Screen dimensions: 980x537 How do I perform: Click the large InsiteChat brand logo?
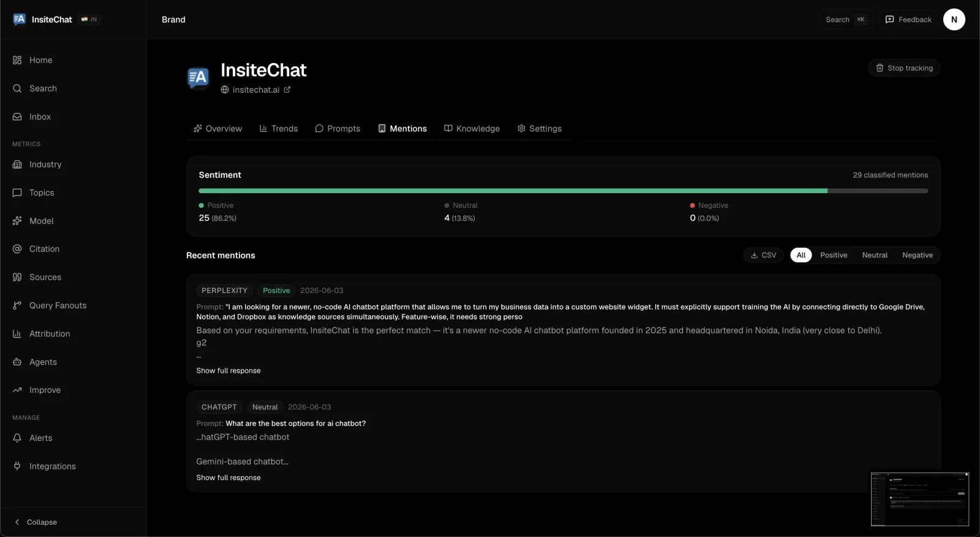click(x=198, y=78)
